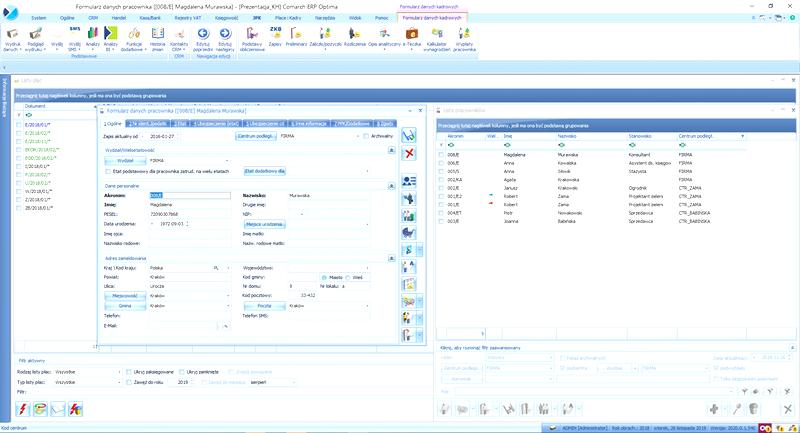Switch to the Płace i Kadry menu tab

[x=288, y=18]
